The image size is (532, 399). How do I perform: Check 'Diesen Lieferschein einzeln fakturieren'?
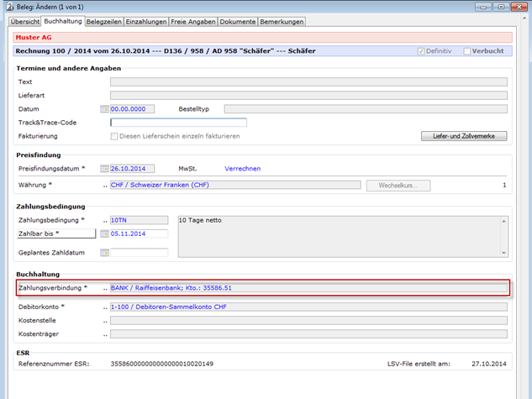[115, 136]
